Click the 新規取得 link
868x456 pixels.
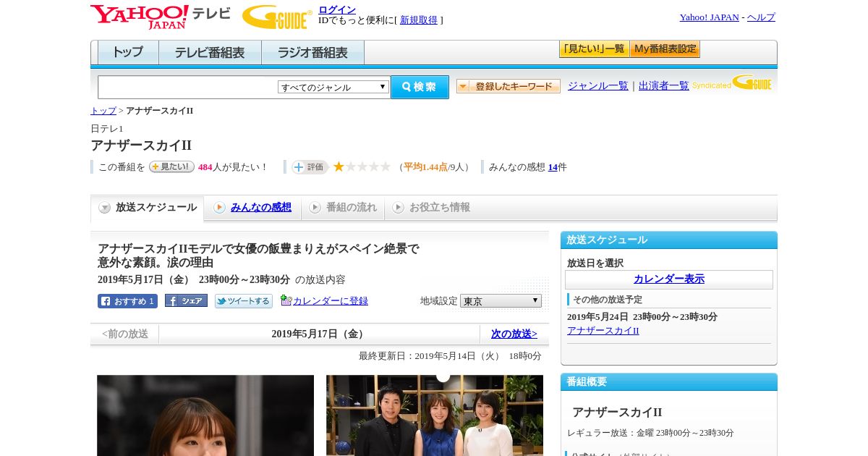tap(419, 20)
